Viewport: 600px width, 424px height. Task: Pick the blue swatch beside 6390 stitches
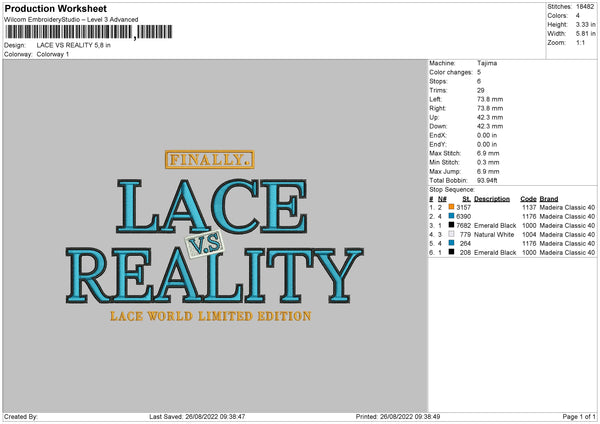[x=451, y=216]
